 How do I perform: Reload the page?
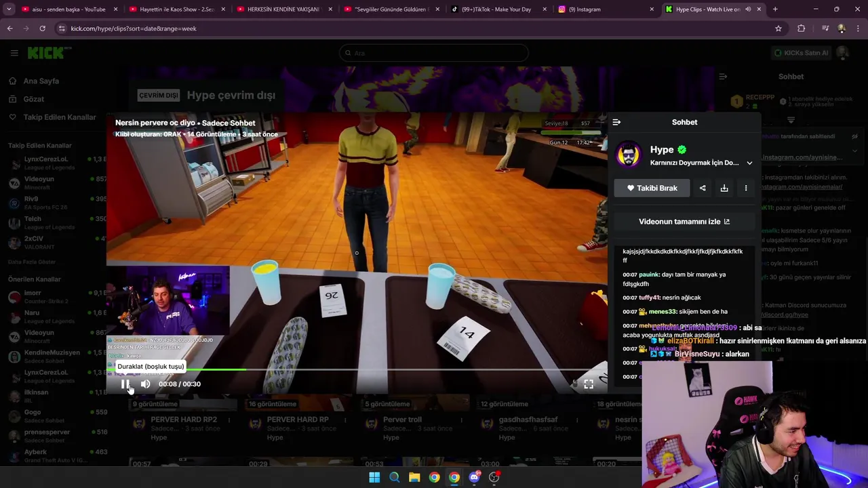tap(42, 28)
